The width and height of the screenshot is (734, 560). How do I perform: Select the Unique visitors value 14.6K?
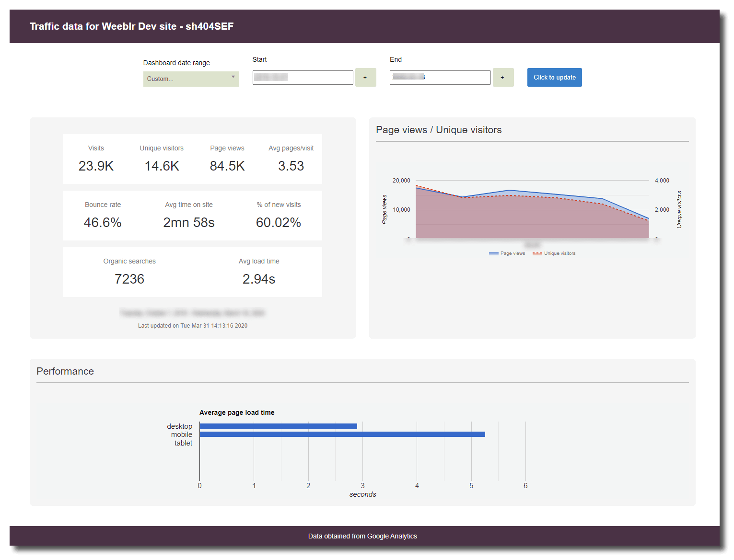coord(162,166)
